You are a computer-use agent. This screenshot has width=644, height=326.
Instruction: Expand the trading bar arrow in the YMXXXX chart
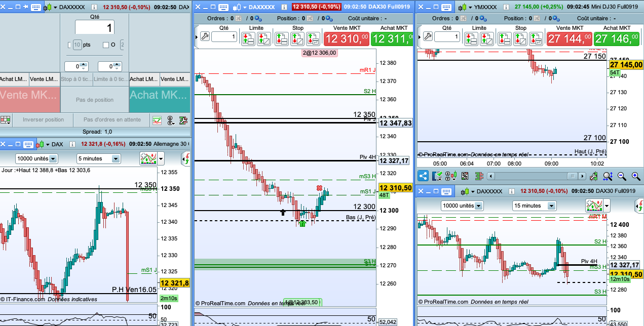419,36
